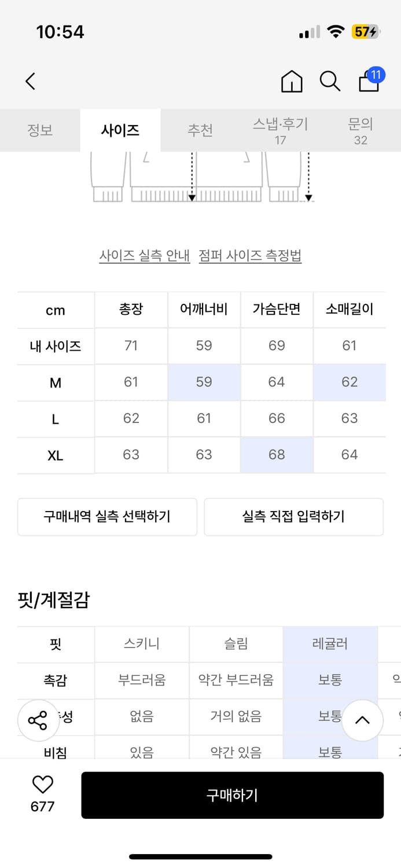This screenshot has height=868, width=401.
Task: Select the M size row in the table
Action: pyautogui.click(x=55, y=382)
